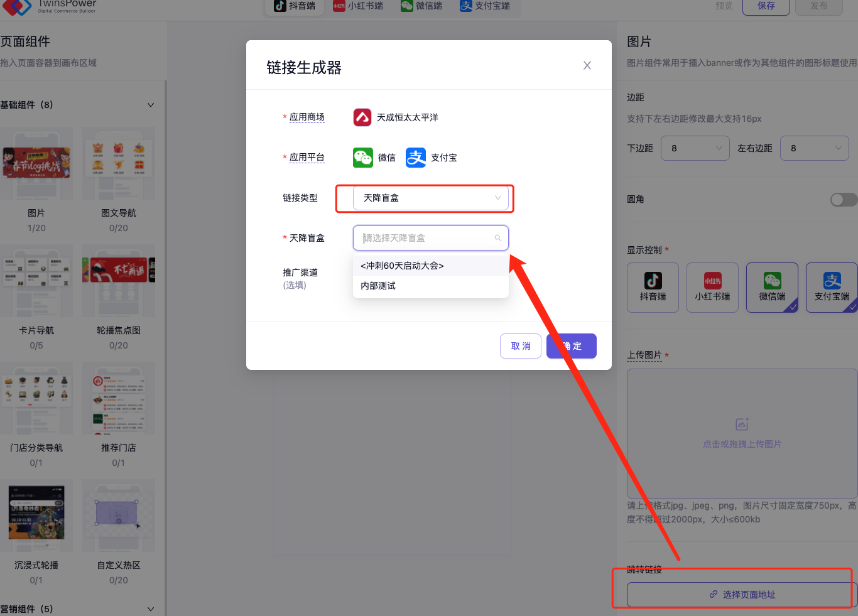
Task: Click the search icon in 天降盲盒 field
Action: click(497, 238)
